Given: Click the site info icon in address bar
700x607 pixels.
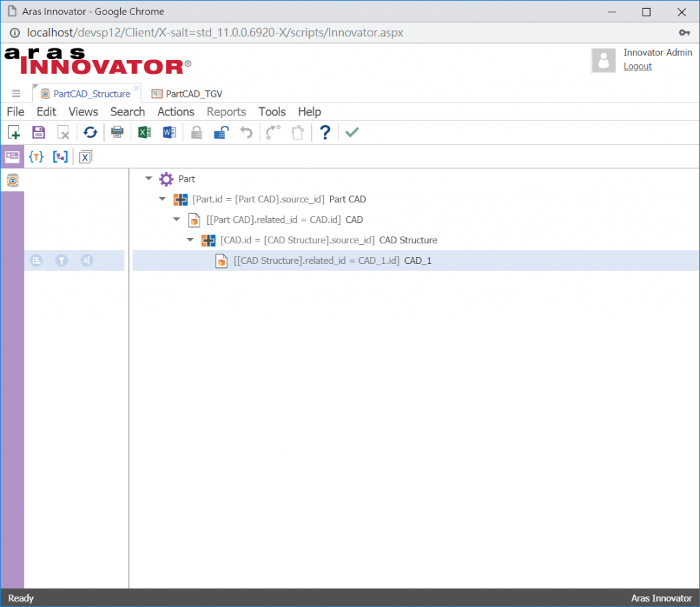Looking at the screenshot, I should point(15,33).
